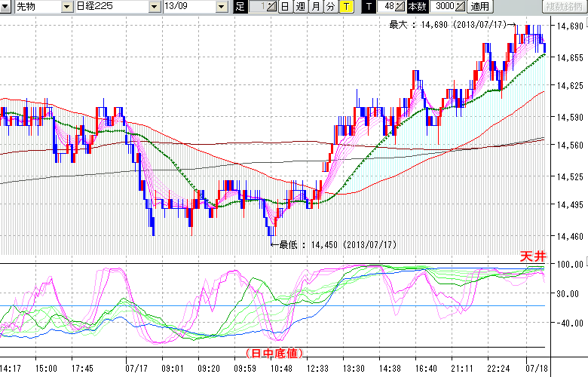Expand the 13/09 contract month dropdown
The image size is (588, 377).
tap(221, 7)
